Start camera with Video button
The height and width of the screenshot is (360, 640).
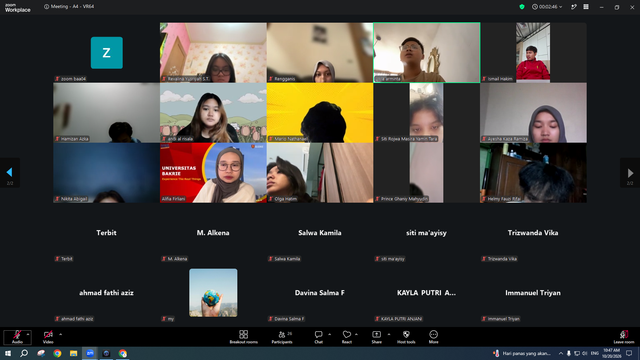(x=48, y=337)
